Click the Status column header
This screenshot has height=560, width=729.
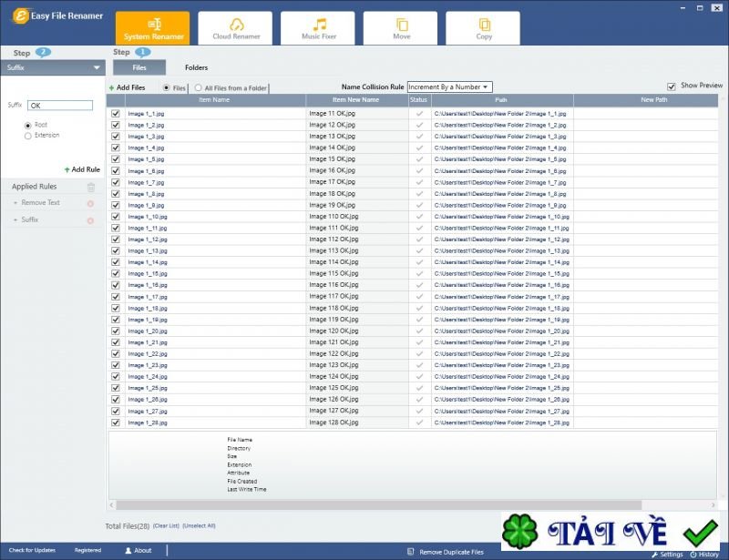(x=419, y=100)
